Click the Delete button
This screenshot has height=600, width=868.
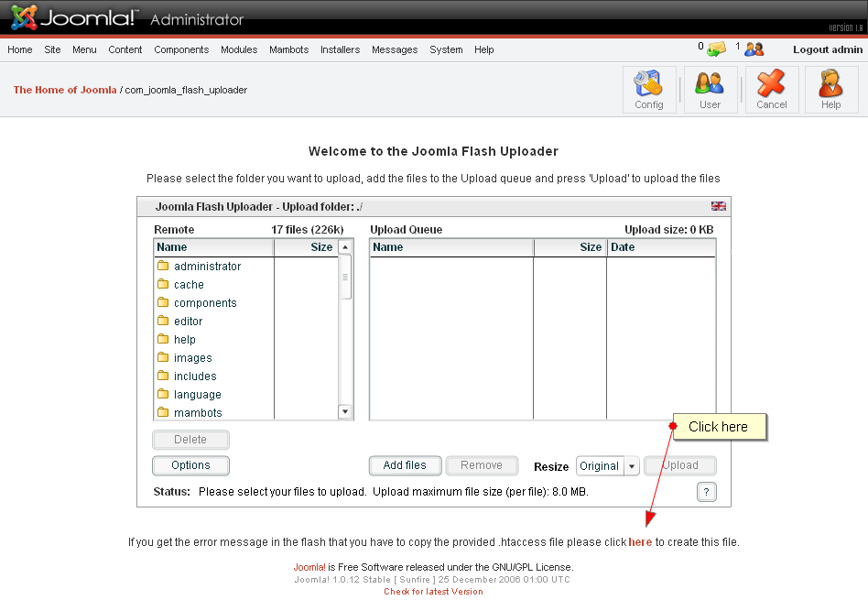tap(190, 440)
